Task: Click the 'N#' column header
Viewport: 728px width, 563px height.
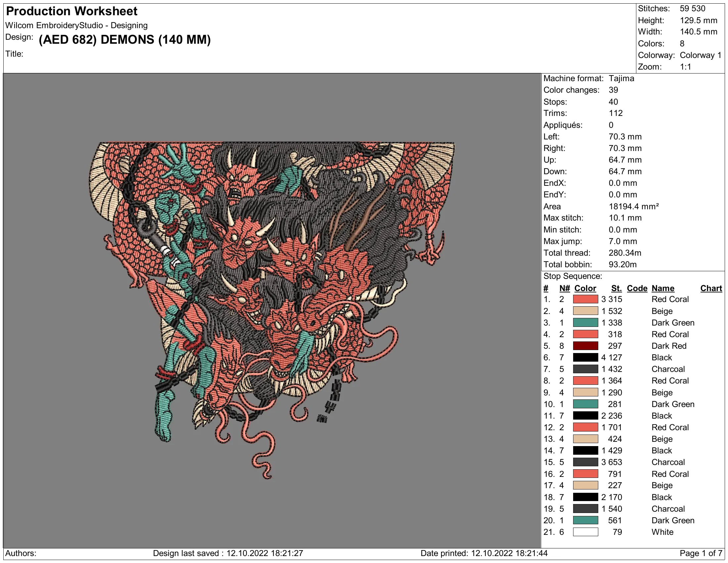Action: (565, 288)
